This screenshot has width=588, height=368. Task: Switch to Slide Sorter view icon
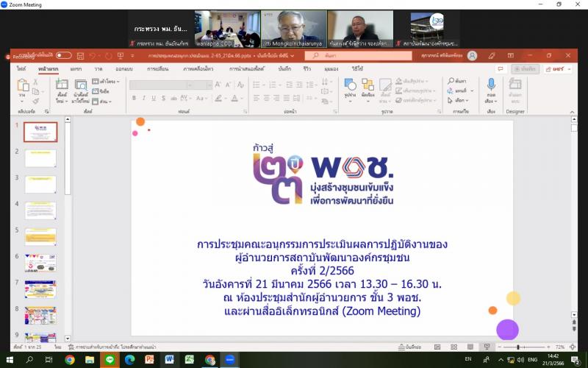click(453, 347)
